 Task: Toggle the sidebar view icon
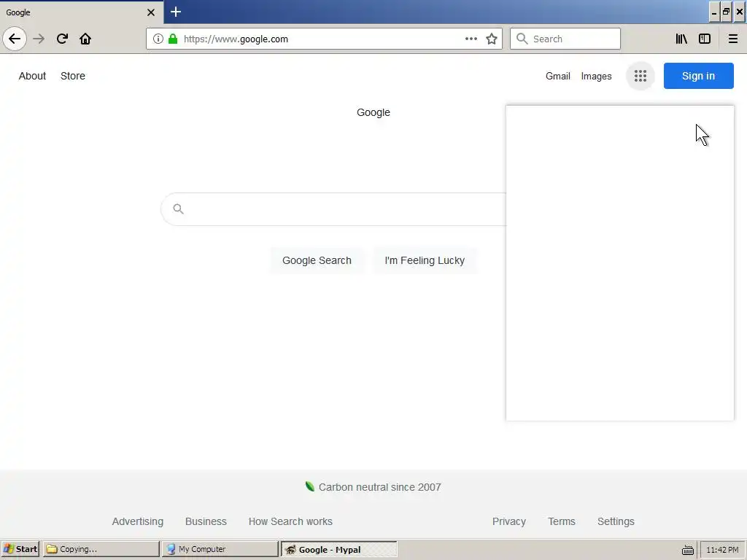705,39
